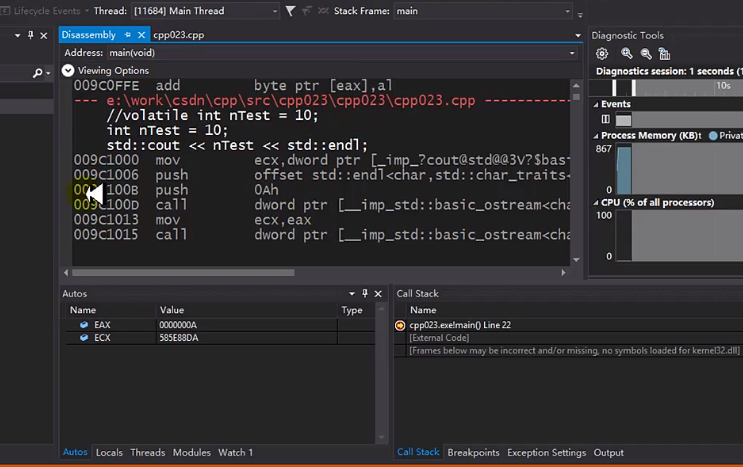This screenshot has width=743, height=467.
Task: Click the reset zoom view icon
Action: click(664, 54)
